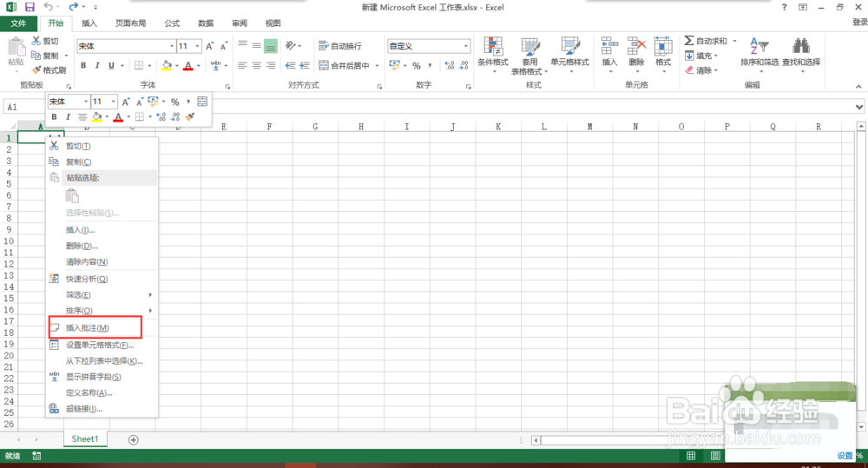Increase font size in the ribbon
The height and width of the screenshot is (468, 868).
click(x=210, y=46)
